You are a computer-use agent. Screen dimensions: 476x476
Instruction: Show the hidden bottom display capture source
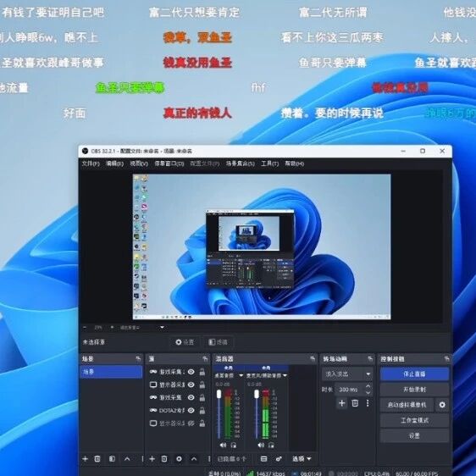click(191, 423)
